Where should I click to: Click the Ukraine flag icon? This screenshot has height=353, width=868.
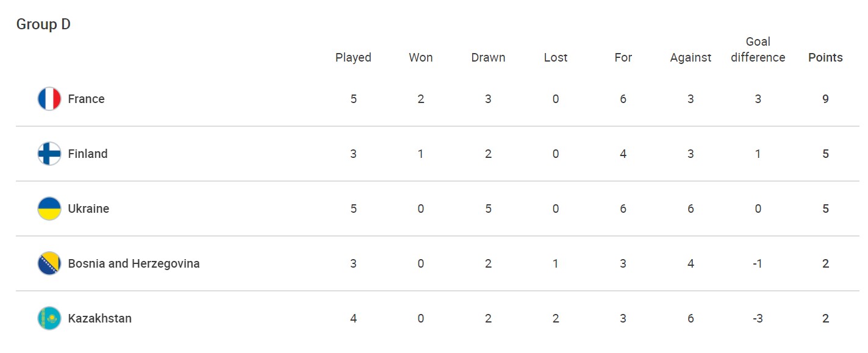49,209
